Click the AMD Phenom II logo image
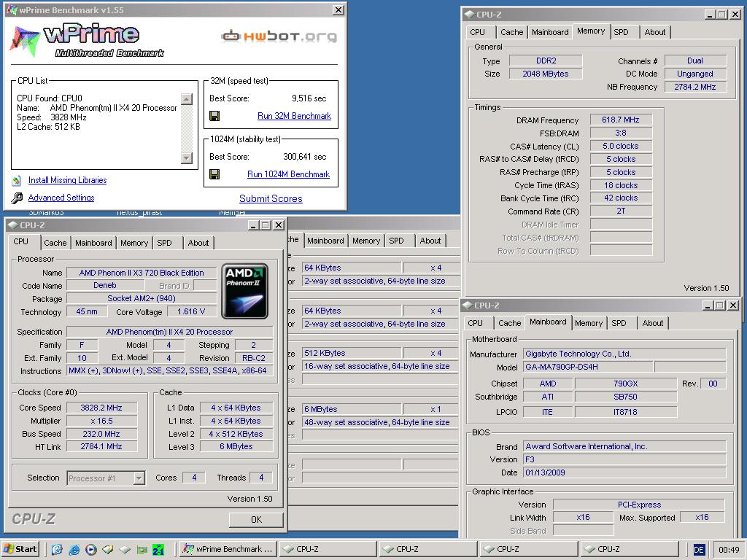The height and width of the screenshot is (560, 747). pyautogui.click(x=245, y=291)
